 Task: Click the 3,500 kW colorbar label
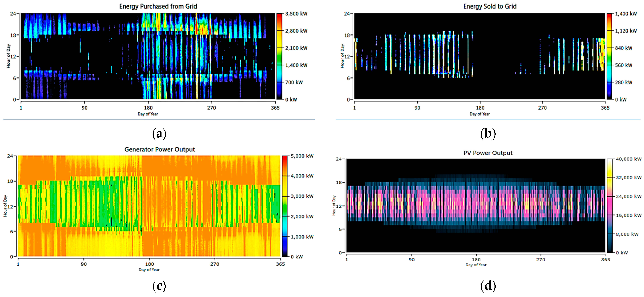(x=296, y=14)
